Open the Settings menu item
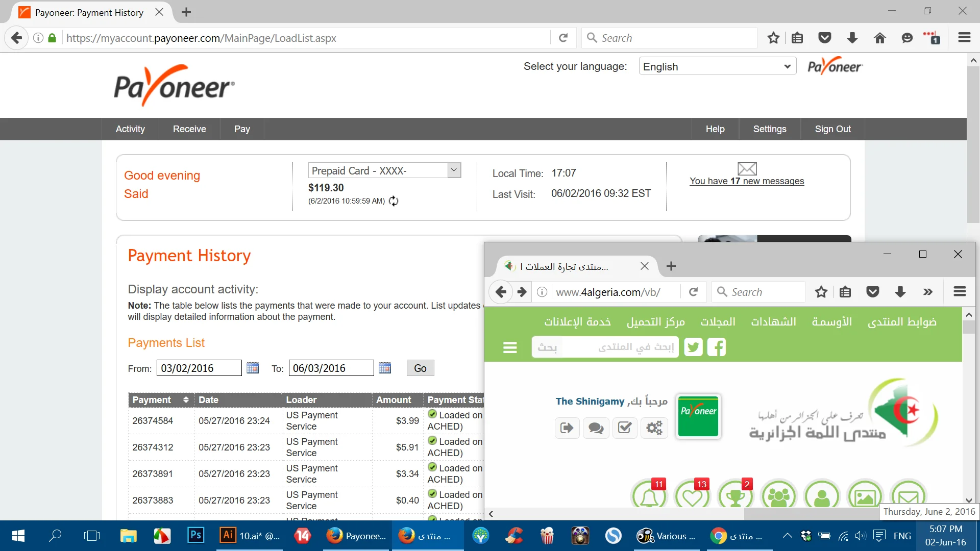 coord(769,129)
